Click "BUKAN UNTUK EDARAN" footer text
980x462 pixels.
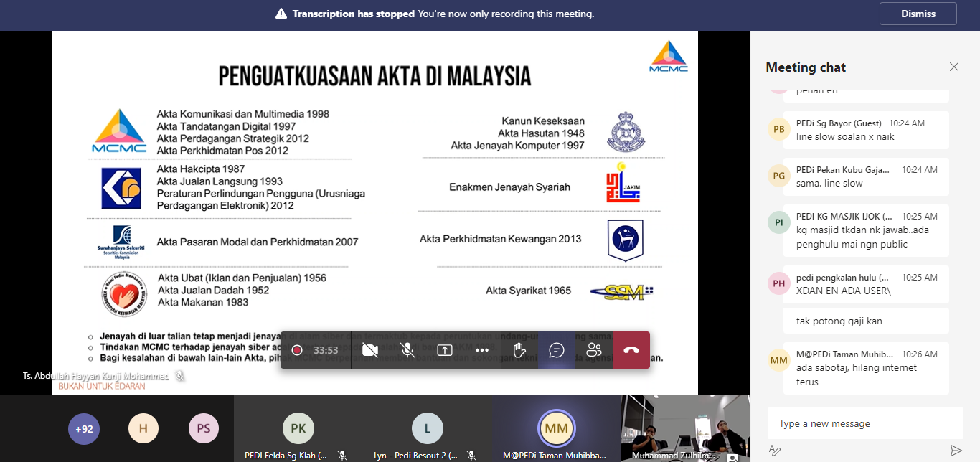(102, 386)
